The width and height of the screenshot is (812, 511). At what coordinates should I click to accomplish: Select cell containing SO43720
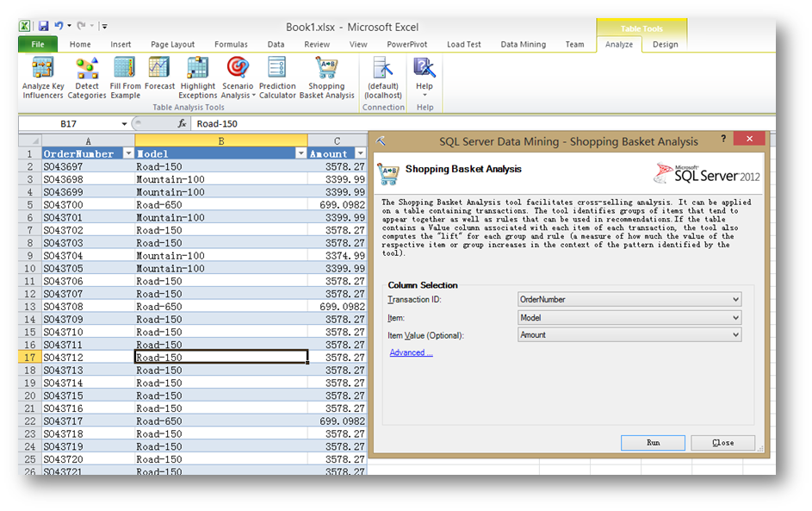coord(88,459)
